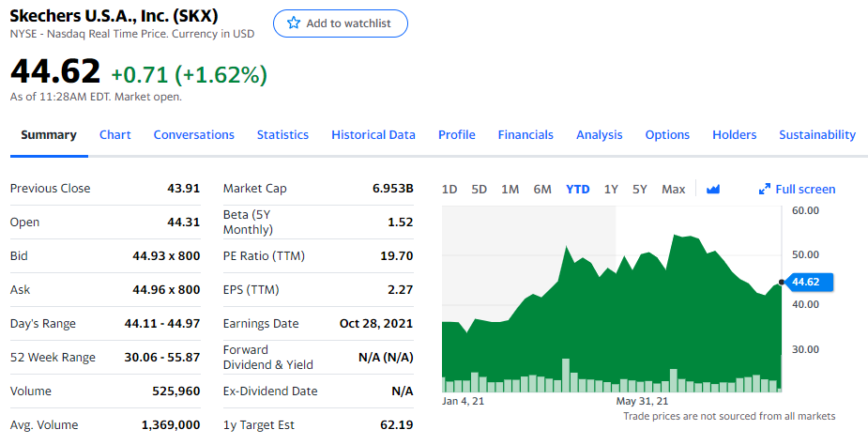Image resolution: width=868 pixels, height=445 pixels.
Task: Click the Bid value 44.93 x 800
Action: pyautogui.click(x=166, y=256)
